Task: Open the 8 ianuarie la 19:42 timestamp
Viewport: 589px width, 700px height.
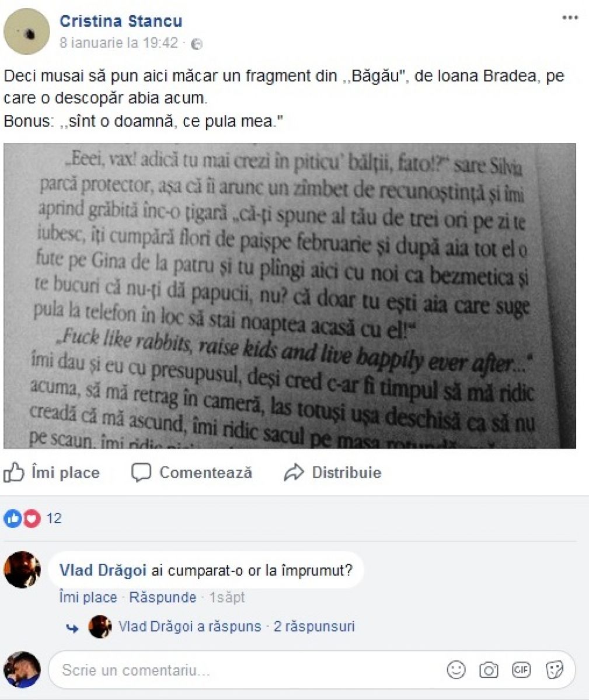Action: [x=119, y=43]
